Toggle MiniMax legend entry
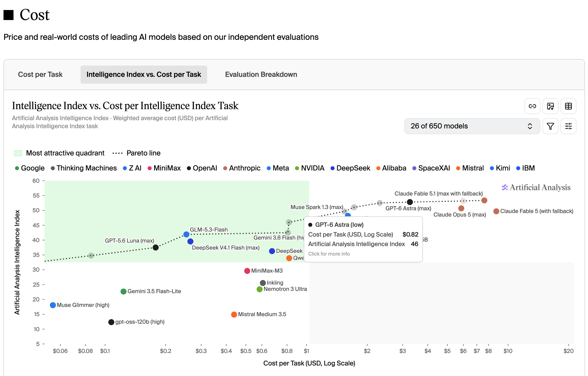This screenshot has height=376, width=588. (x=164, y=168)
